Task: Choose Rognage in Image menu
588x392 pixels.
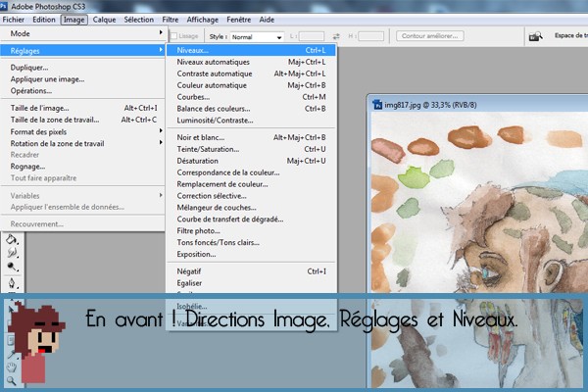Action: pos(82,167)
